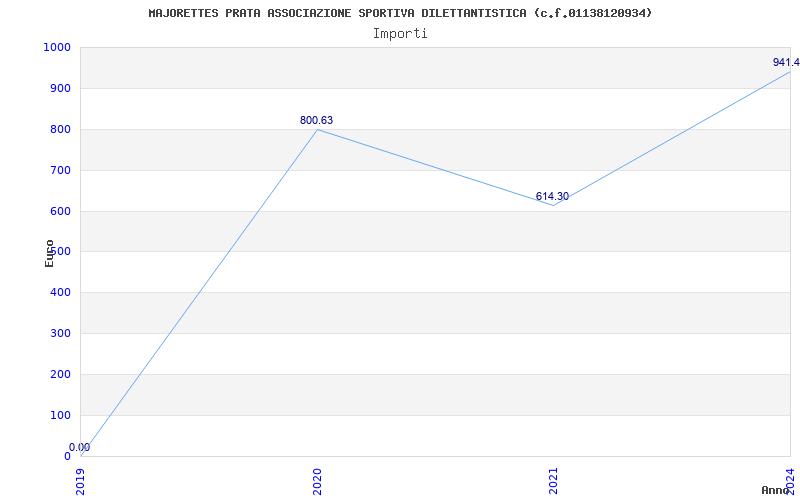Viewport: 800px width, 500px height.
Task: Select the 800.63 data label
Action: click(316, 120)
